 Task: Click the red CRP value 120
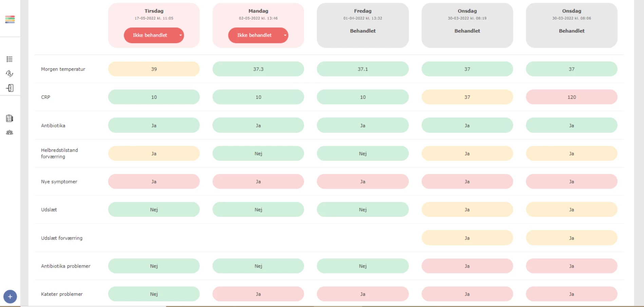coord(572,97)
